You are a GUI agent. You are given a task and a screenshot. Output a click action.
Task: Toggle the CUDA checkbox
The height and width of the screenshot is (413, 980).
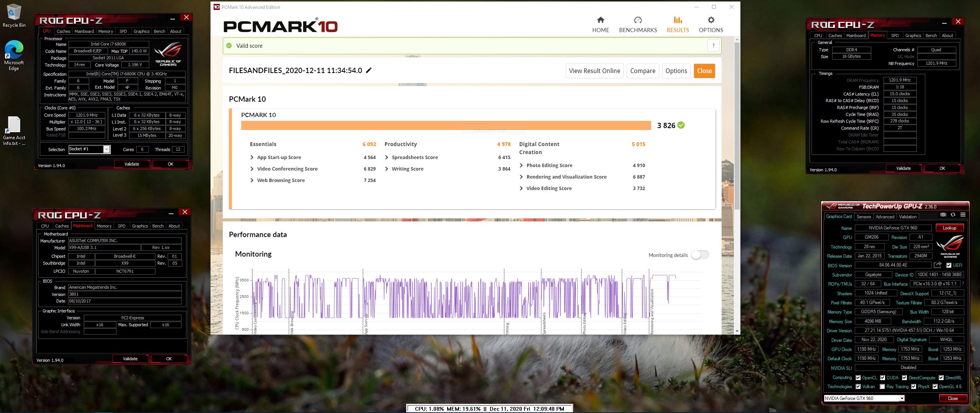tap(882, 377)
